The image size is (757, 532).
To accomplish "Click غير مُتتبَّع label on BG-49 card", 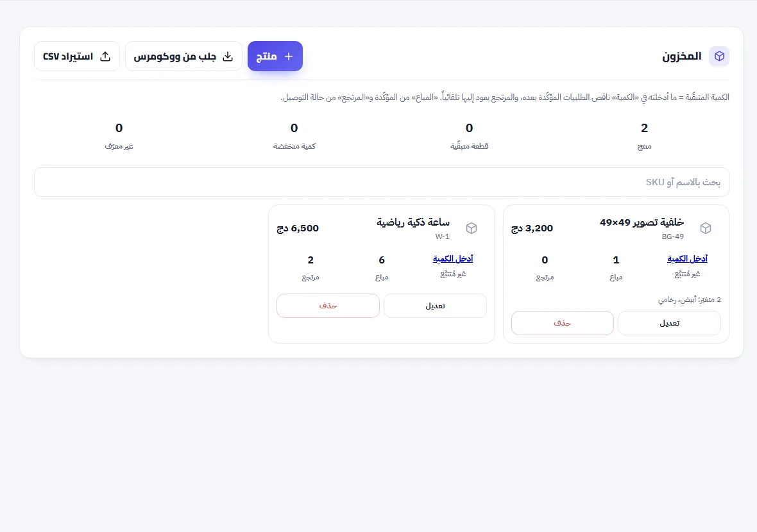I will (x=688, y=274).
